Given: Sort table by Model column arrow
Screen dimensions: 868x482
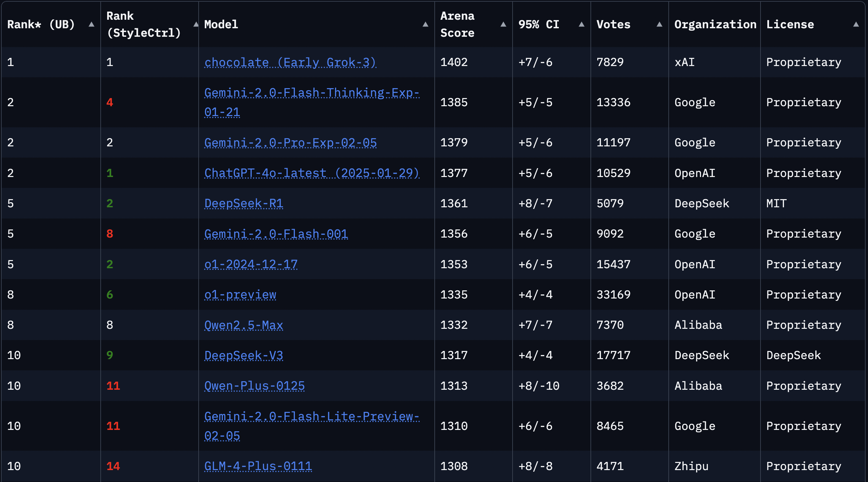Looking at the screenshot, I should click(425, 25).
